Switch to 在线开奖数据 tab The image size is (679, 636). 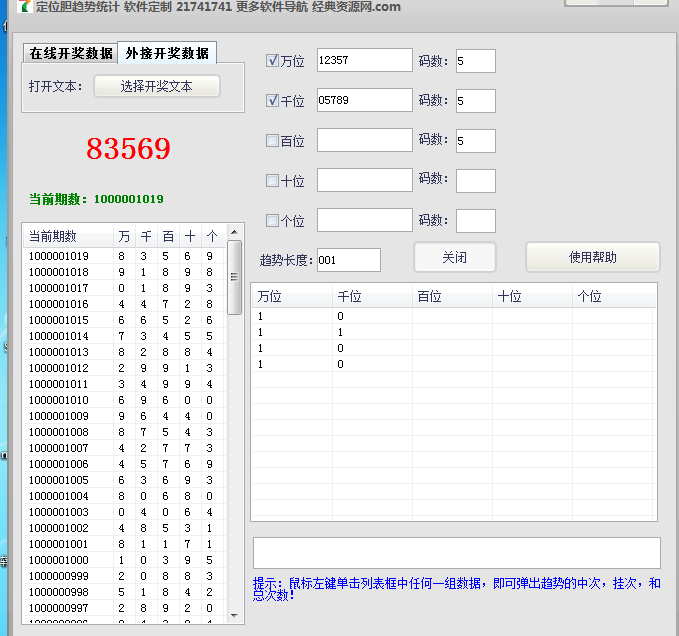pos(71,53)
